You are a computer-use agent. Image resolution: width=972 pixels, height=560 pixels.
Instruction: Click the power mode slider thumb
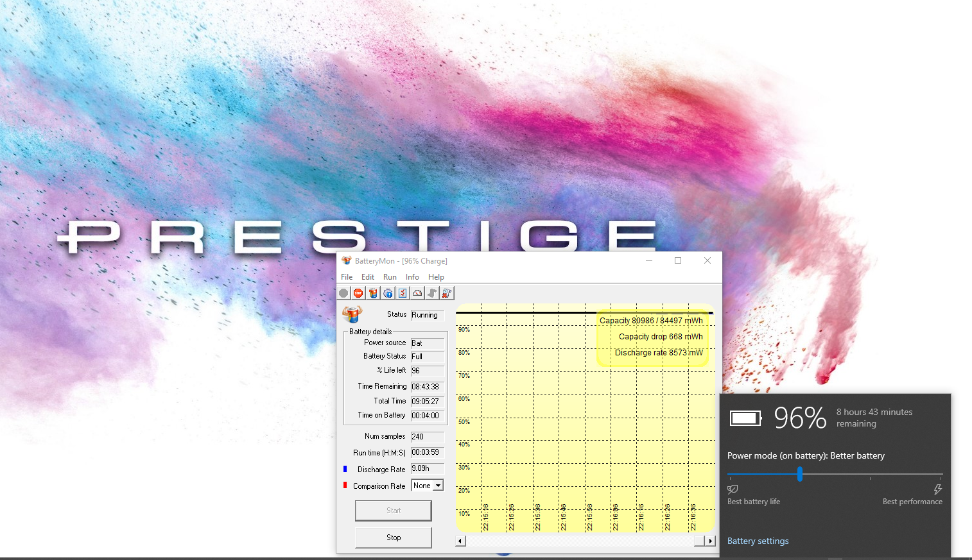coord(799,474)
